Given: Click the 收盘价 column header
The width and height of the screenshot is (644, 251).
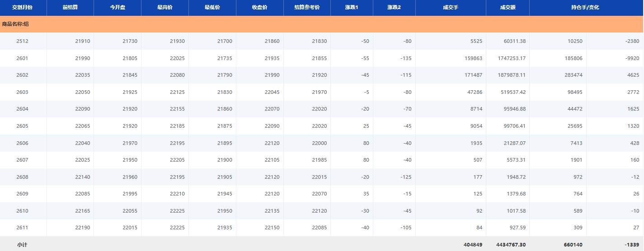Looking at the screenshot, I should [x=259, y=8].
